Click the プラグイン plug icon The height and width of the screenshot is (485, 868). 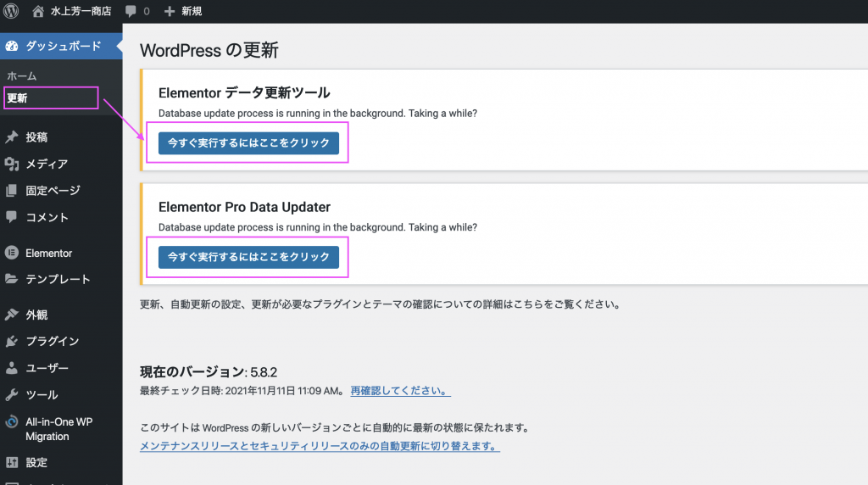point(12,341)
